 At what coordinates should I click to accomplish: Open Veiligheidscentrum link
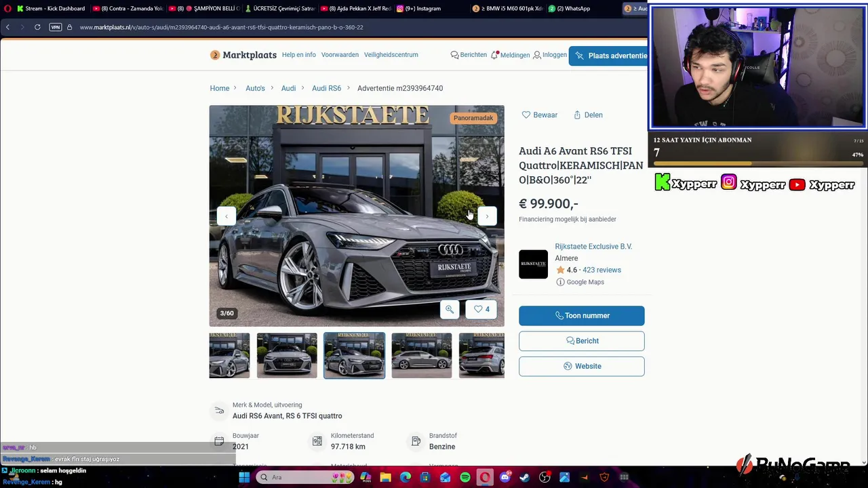point(391,55)
